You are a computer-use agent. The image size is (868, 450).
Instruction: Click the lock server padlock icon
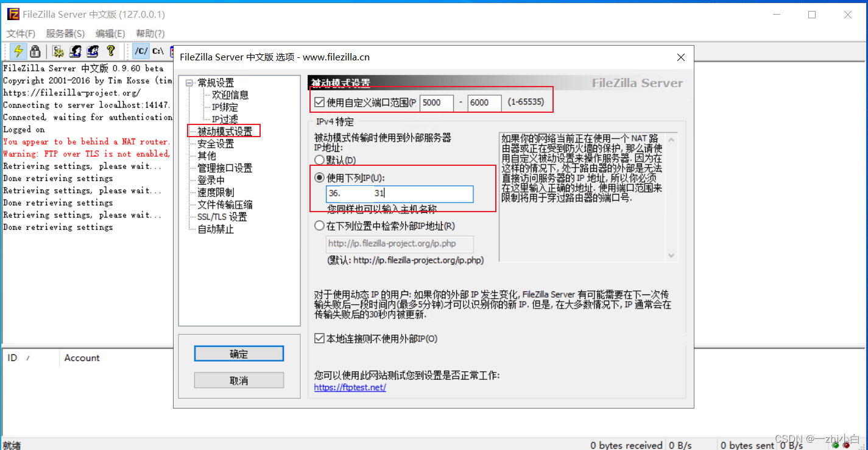pos(35,51)
